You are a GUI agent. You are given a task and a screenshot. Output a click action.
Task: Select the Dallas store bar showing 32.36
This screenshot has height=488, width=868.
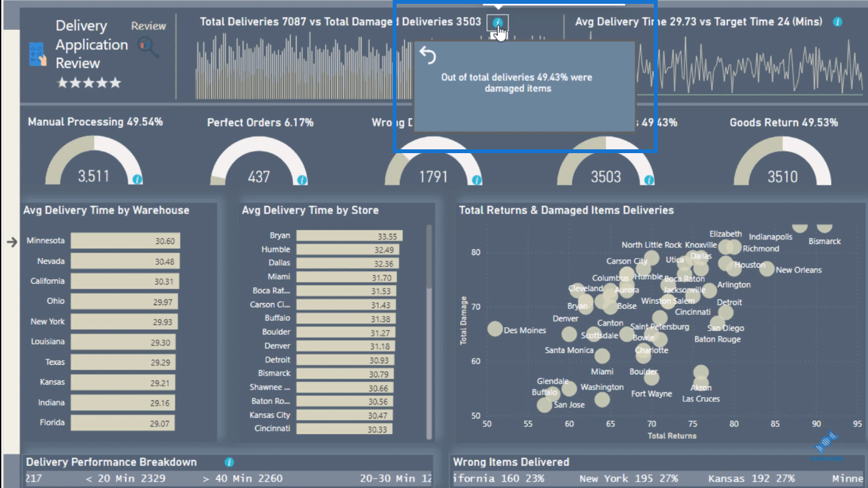[x=348, y=263]
